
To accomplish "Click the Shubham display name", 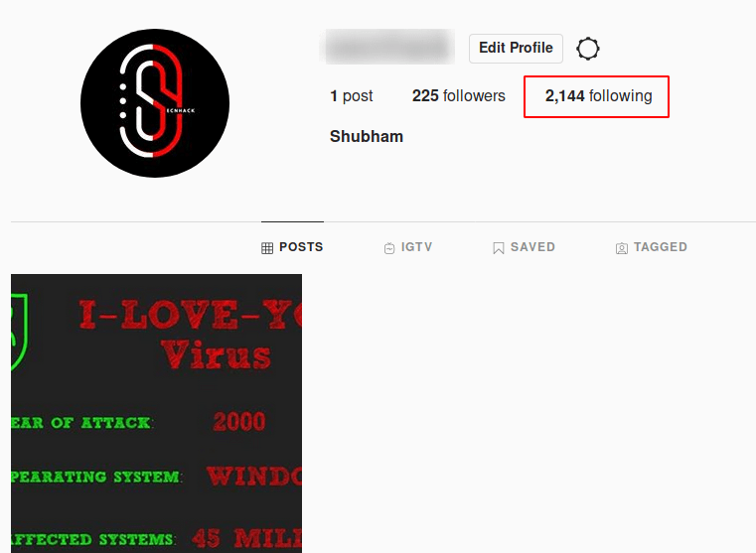I will (x=367, y=136).
